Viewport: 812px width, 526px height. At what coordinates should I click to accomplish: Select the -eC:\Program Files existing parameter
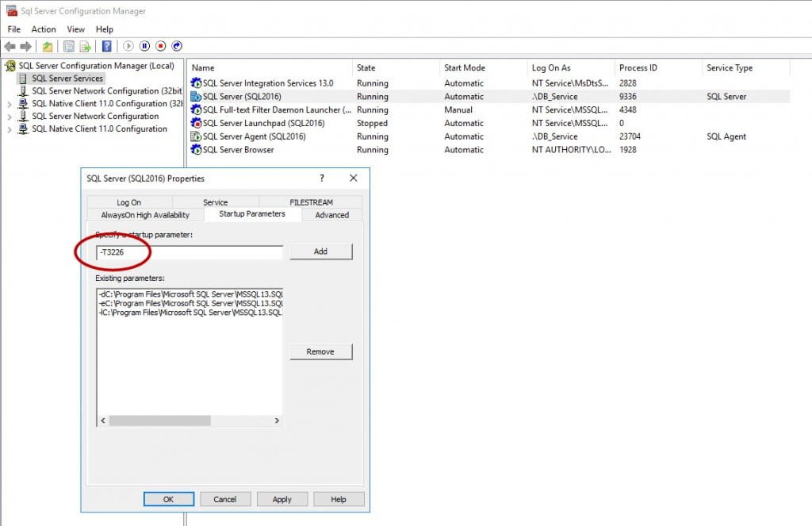(x=190, y=304)
